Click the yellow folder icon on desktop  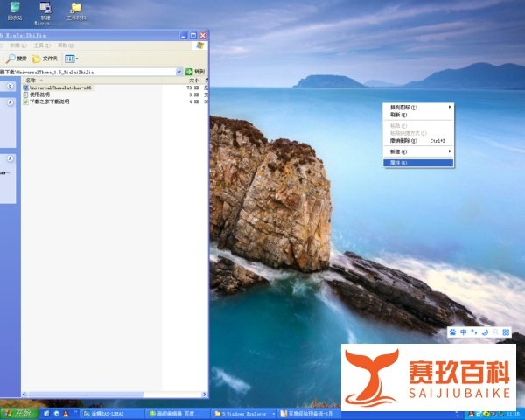[76, 10]
